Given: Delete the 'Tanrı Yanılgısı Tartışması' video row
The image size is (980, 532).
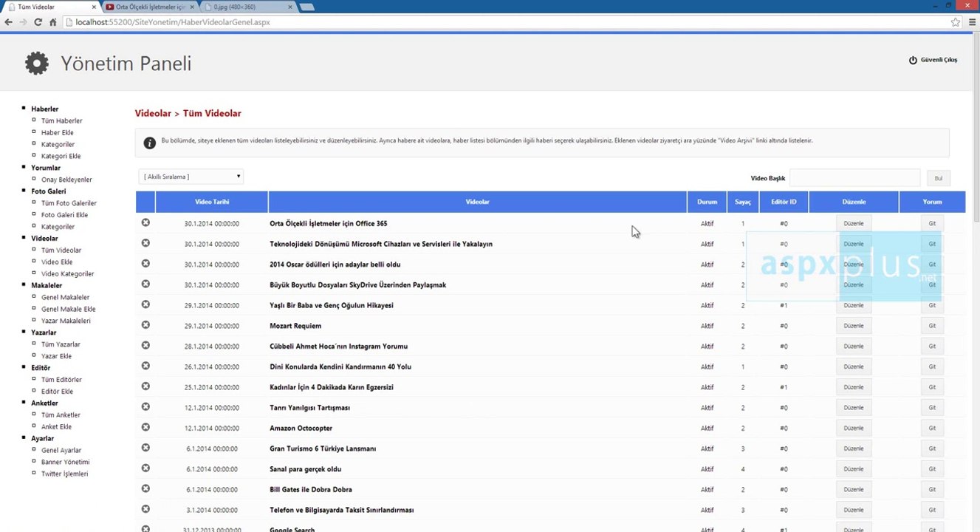Looking at the screenshot, I should pyautogui.click(x=145, y=406).
